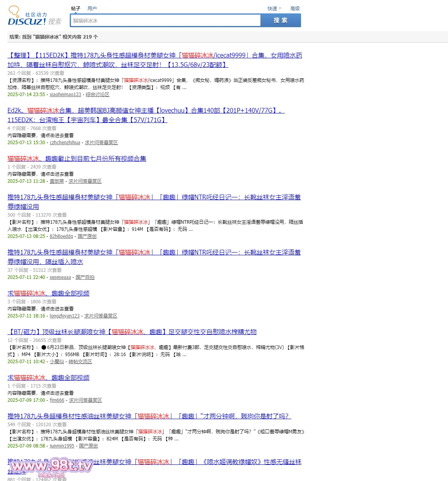Open author profile fjm666
The height and width of the screenshot is (481, 448).
[57, 400]
